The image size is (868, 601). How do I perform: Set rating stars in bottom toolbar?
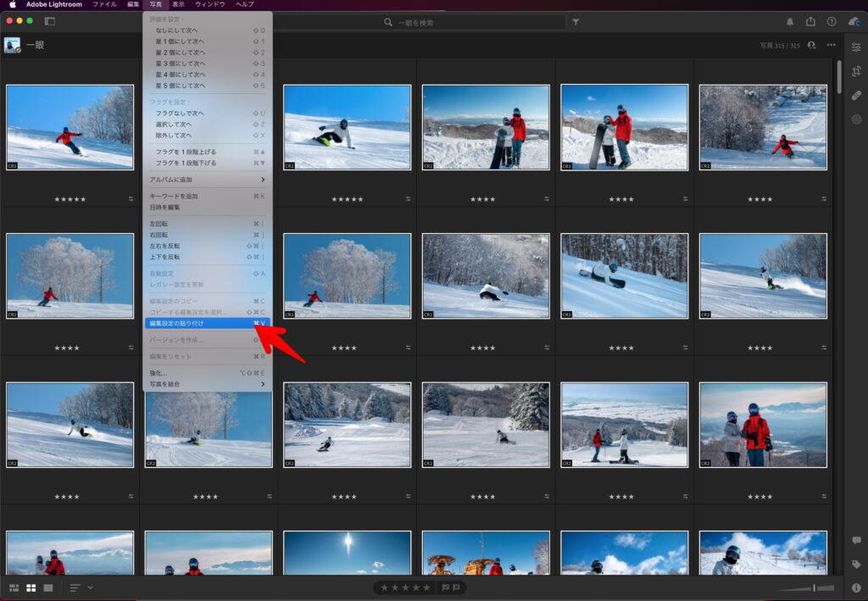(x=405, y=587)
